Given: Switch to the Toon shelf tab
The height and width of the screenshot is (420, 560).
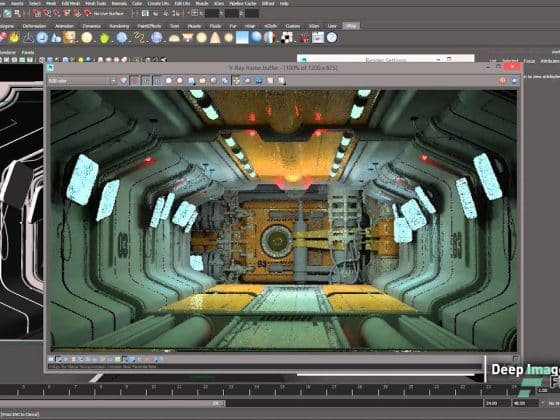Looking at the screenshot, I should tap(174, 26).
